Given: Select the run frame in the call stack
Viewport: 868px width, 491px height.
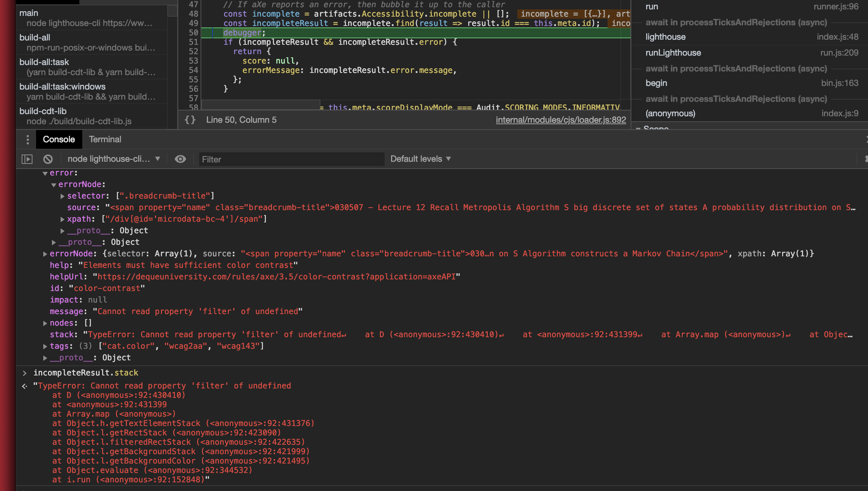Looking at the screenshot, I should tap(653, 6).
